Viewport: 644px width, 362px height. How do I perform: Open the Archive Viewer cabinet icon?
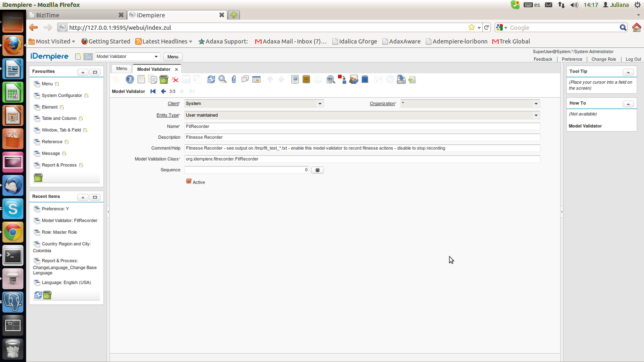(306, 80)
